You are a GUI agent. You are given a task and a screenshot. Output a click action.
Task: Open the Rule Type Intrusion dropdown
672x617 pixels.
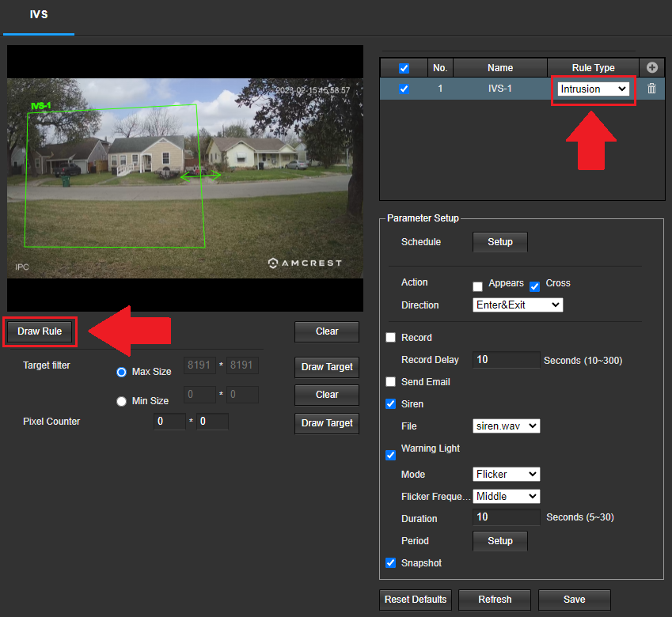pyautogui.click(x=593, y=89)
